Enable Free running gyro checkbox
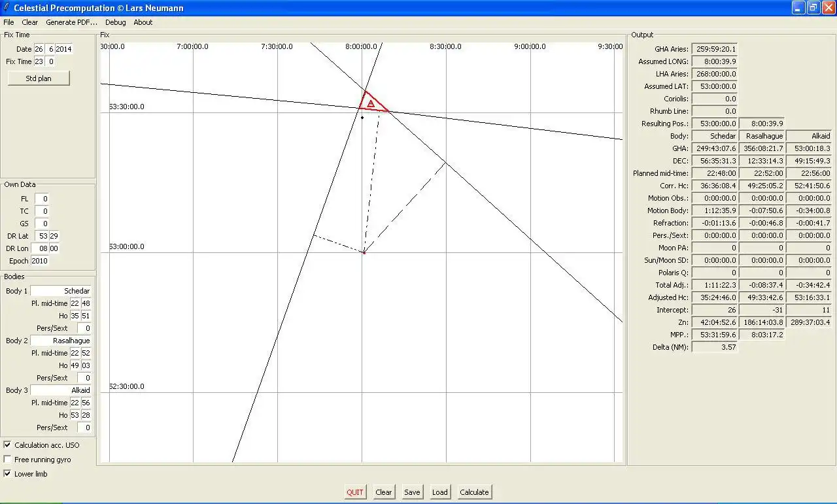This screenshot has width=837, height=504. click(7, 460)
